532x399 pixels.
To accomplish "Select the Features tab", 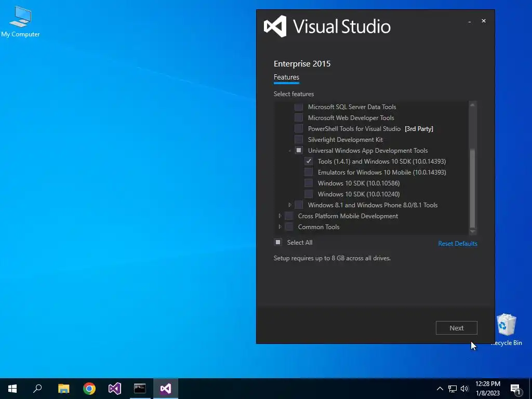I will click(x=286, y=77).
